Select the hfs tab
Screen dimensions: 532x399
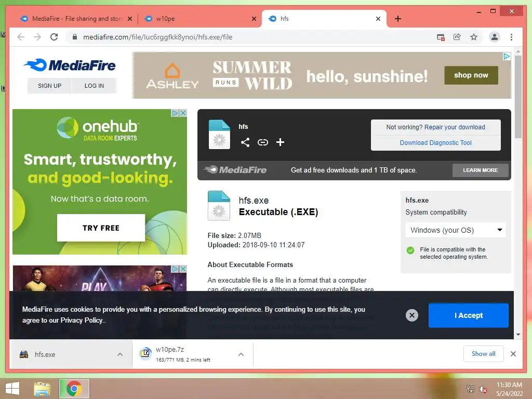(324, 19)
